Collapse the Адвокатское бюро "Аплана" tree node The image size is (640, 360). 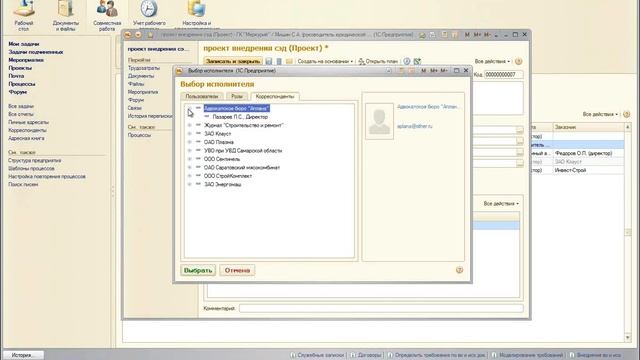(x=189, y=108)
